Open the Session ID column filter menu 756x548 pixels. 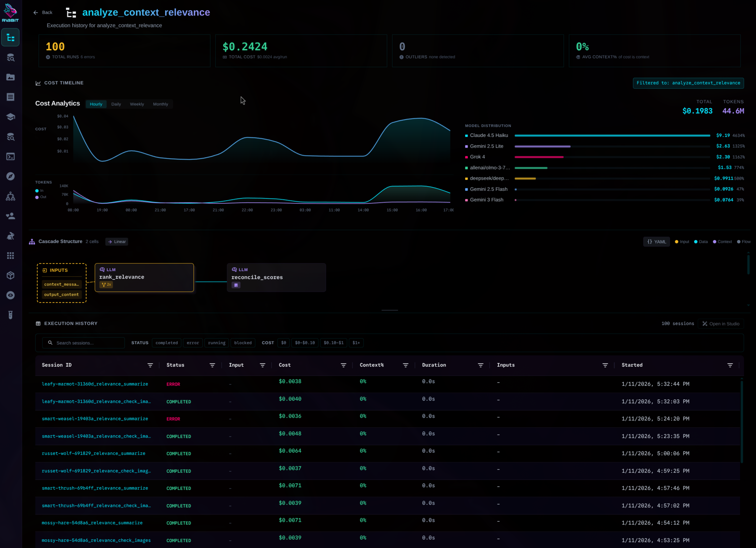tap(150, 365)
